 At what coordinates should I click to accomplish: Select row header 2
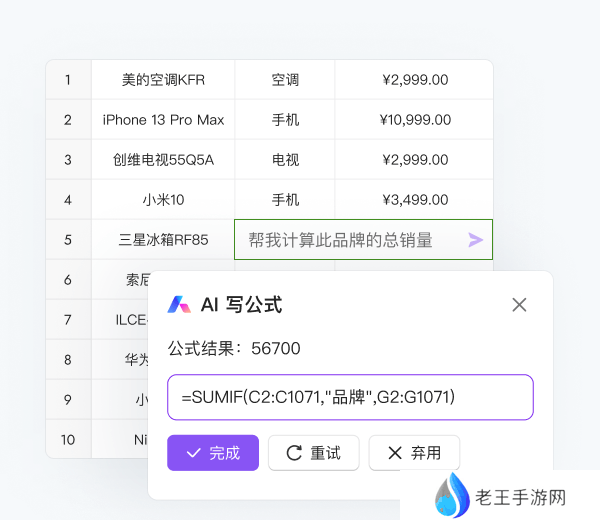point(68,120)
